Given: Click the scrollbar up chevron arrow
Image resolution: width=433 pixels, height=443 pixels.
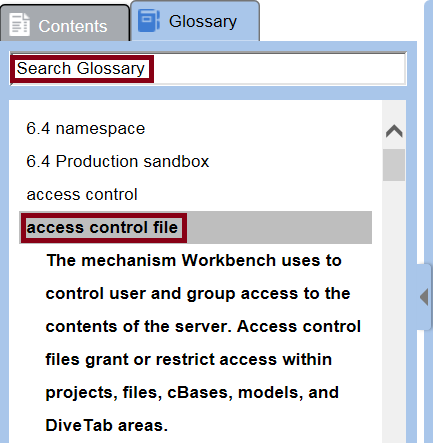Looking at the screenshot, I should pyautogui.click(x=394, y=131).
